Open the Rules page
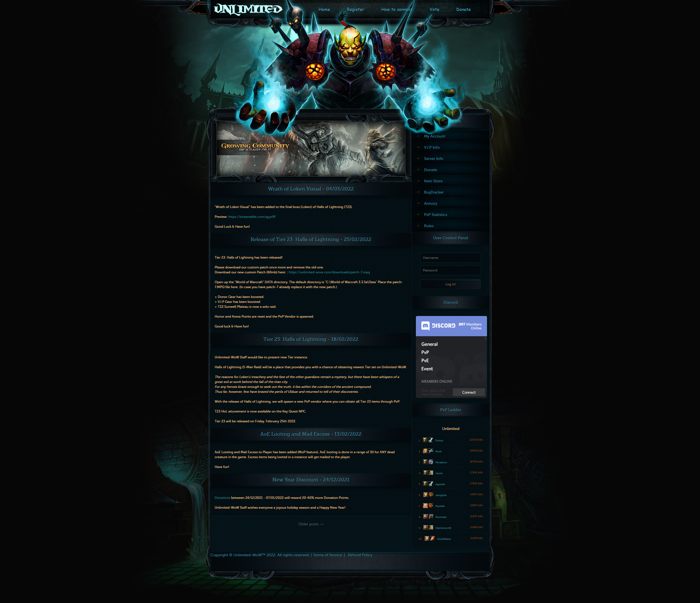This screenshot has width=700, height=603. 429,226
